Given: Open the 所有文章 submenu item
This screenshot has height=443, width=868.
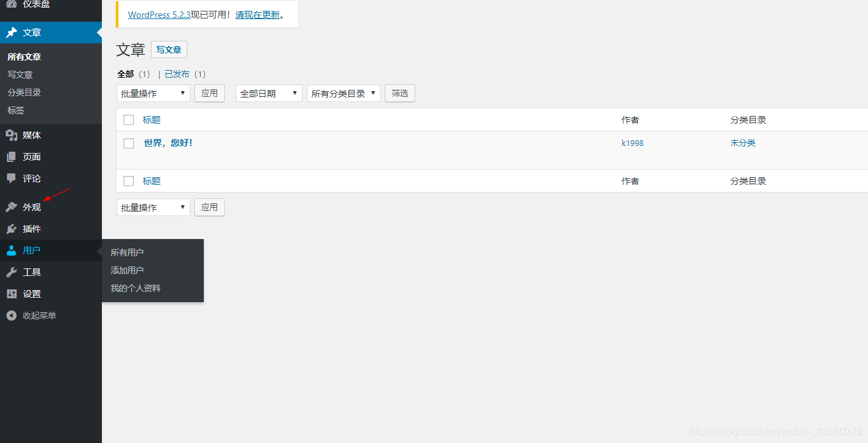Looking at the screenshot, I should pyautogui.click(x=24, y=57).
